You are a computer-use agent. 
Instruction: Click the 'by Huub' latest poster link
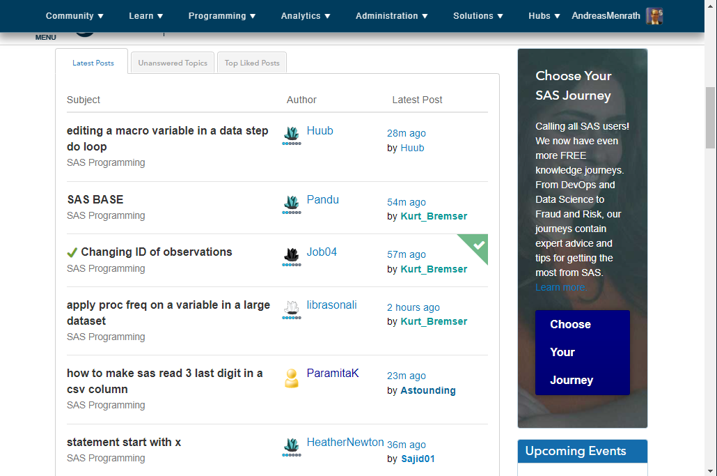[412, 148]
